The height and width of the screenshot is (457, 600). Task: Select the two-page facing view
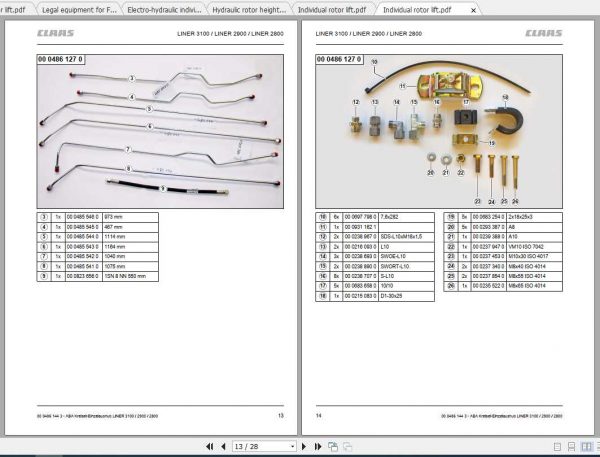(x=586, y=447)
